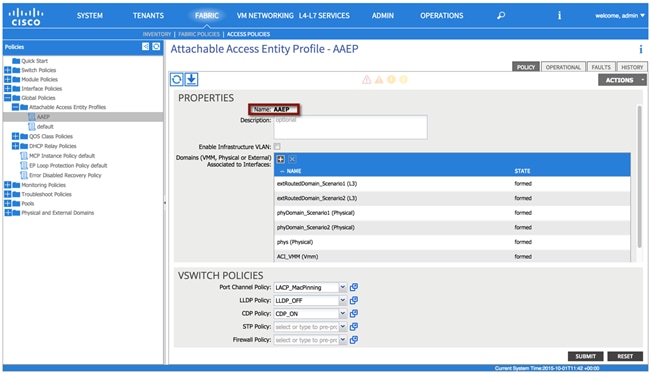
Task: Switch to the FAULTS tab
Action: (601, 67)
